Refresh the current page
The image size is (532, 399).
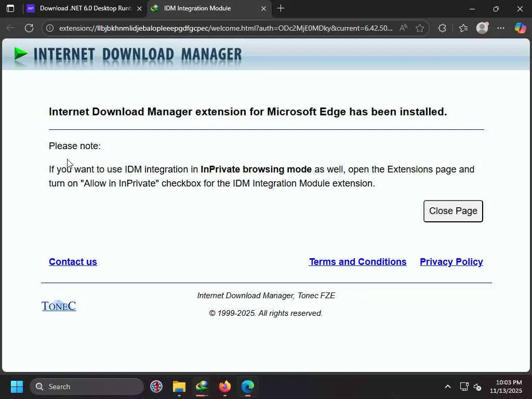pyautogui.click(x=29, y=28)
